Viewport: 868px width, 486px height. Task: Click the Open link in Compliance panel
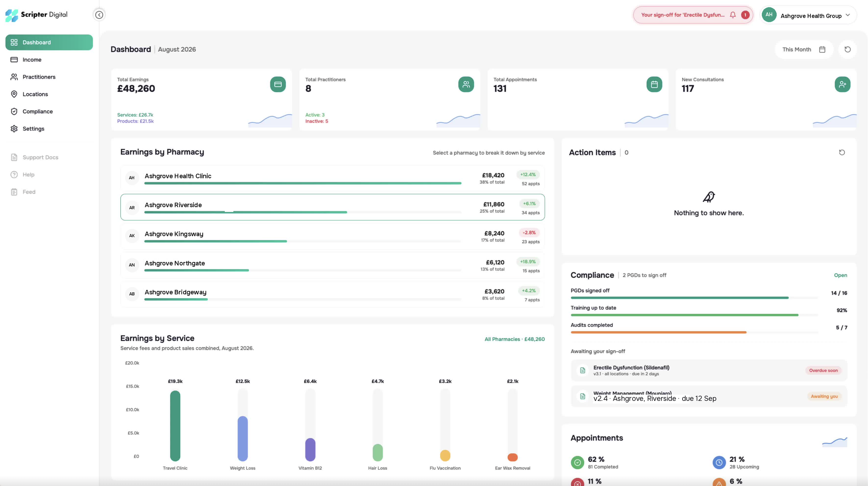(x=840, y=275)
